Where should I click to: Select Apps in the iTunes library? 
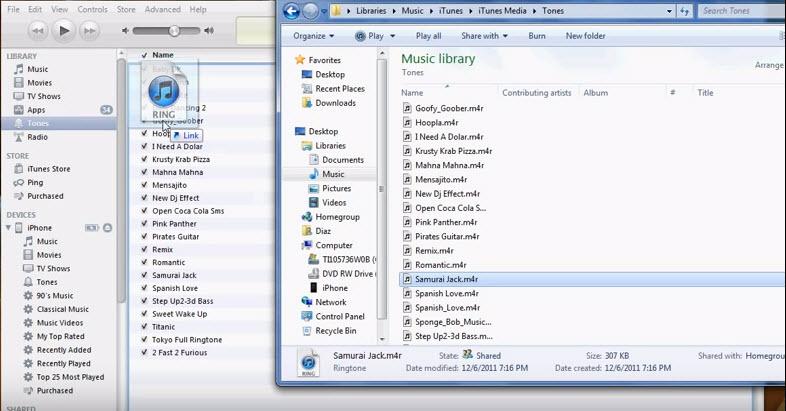point(36,110)
